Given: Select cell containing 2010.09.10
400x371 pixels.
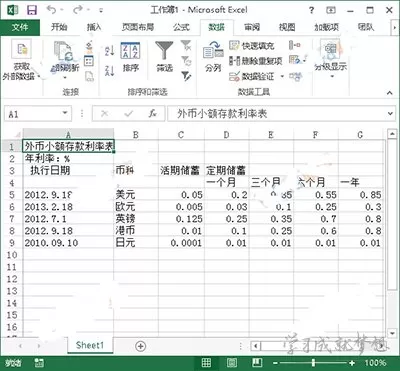Looking at the screenshot, I should tap(68, 243).
